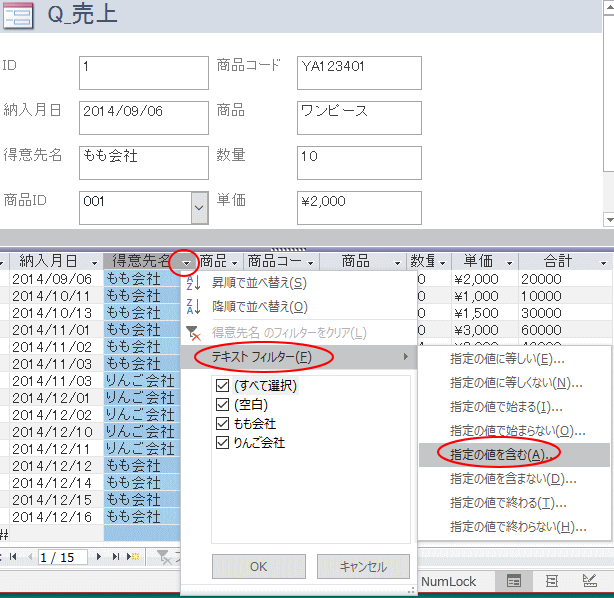Go to first record navigation button
Image resolution: width=614 pixels, height=598 pixels.
coord(13,556)
